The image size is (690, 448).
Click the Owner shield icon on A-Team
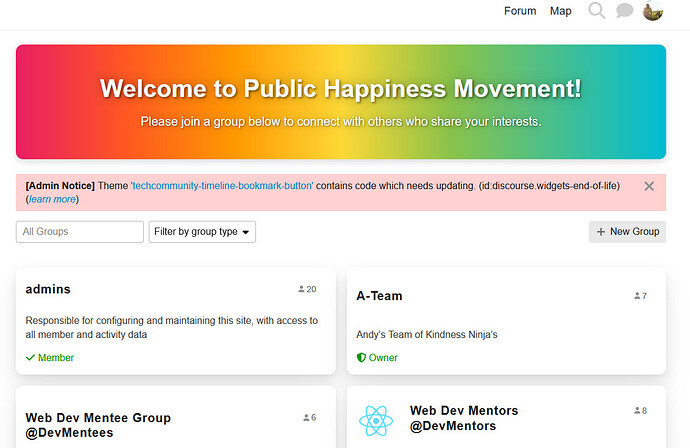[x=361, y=357]
